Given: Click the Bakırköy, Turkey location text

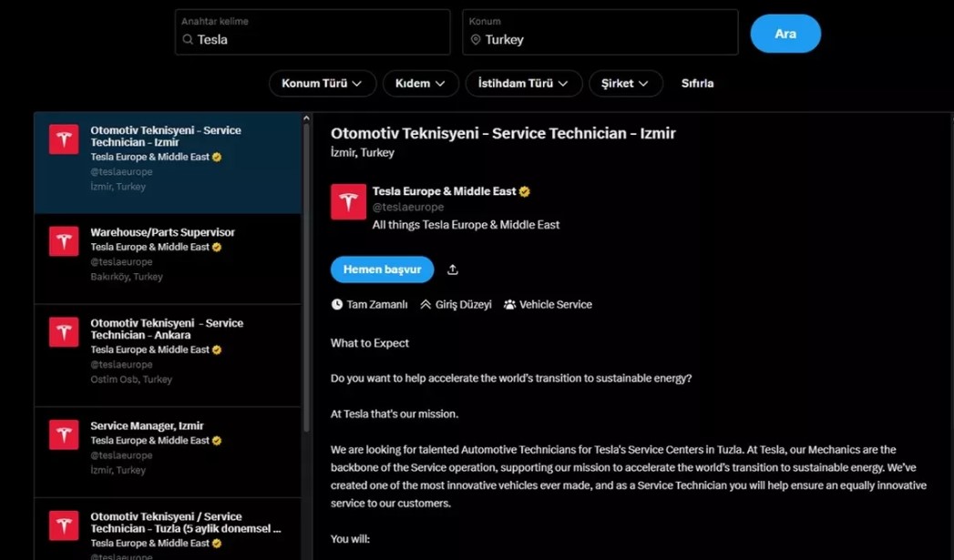Looking at the screenshot, I should (x=127, y=277).
